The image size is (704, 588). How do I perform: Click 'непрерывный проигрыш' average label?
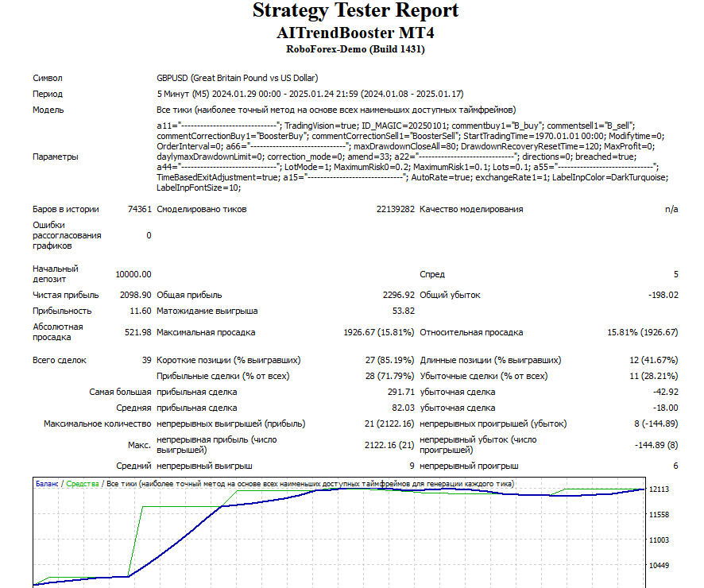[469, 466]
